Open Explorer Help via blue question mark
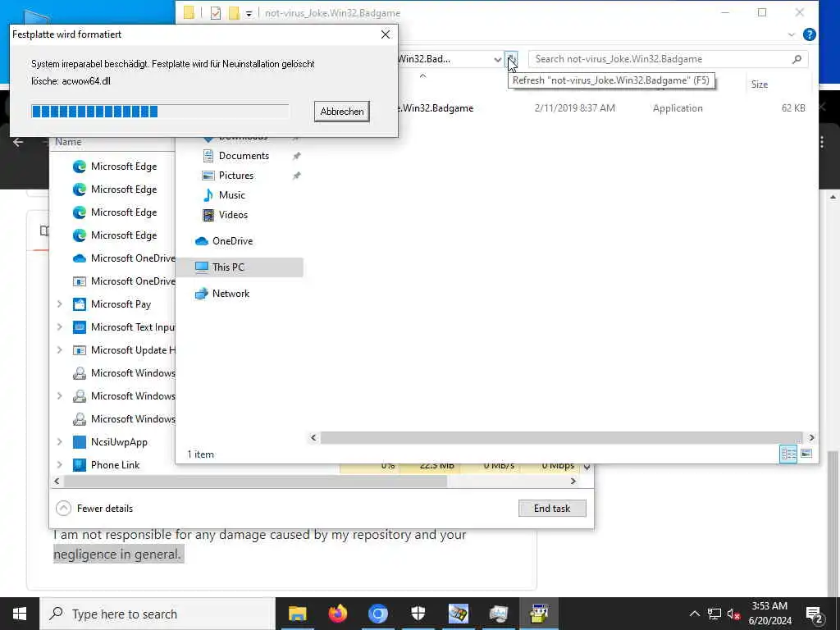The height and width of the screenshot is (630, 840). click(810, 34)
